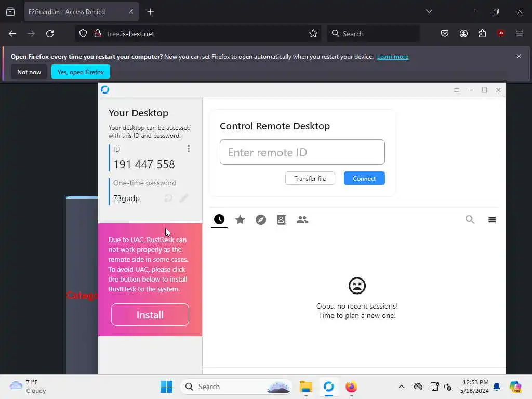Open the network status tray icon
Viewport: 532px width, 399px height.
434,387
